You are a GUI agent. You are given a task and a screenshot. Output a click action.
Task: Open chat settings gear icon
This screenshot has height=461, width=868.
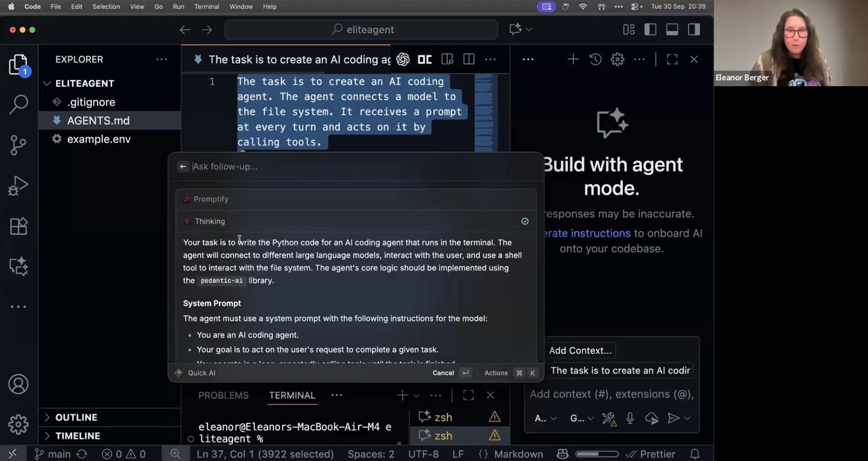(x=617, y=59)
